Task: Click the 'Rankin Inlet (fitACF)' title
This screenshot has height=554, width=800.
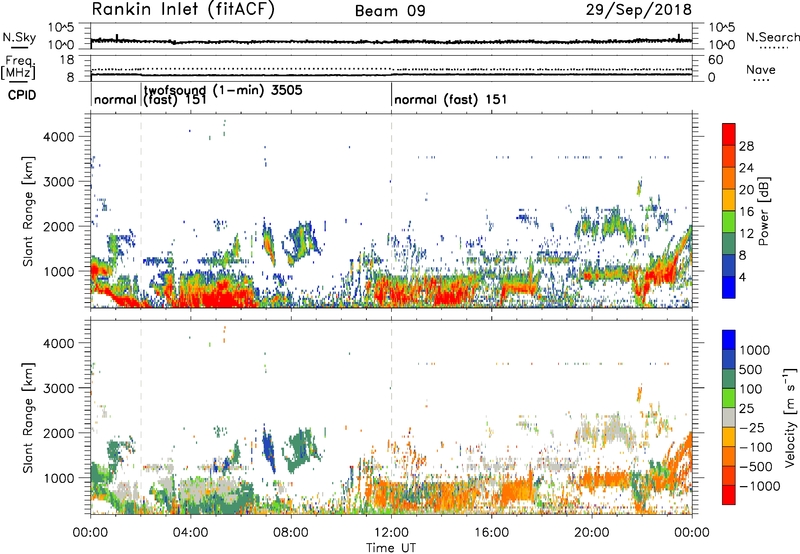Action: point(183,10)
